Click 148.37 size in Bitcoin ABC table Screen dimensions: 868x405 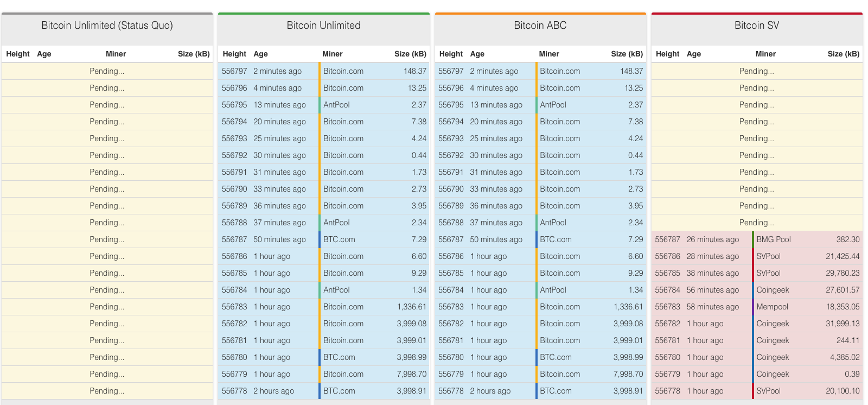(x=631, y=71)
